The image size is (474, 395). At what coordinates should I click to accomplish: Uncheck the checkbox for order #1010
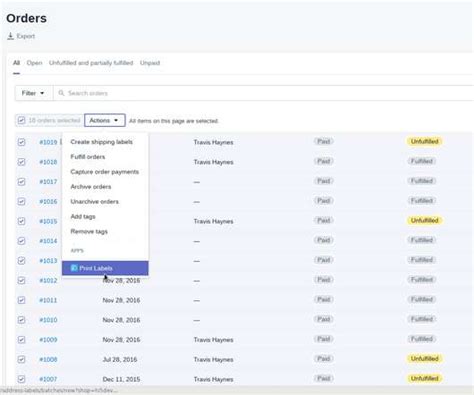[21, 320]
